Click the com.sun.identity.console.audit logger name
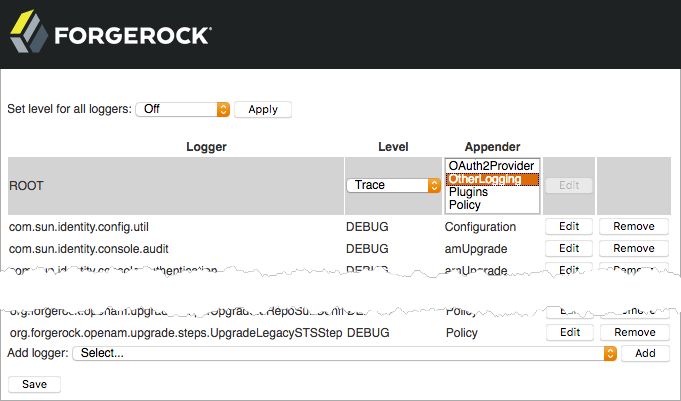681x401 pixels. point(89,249)
